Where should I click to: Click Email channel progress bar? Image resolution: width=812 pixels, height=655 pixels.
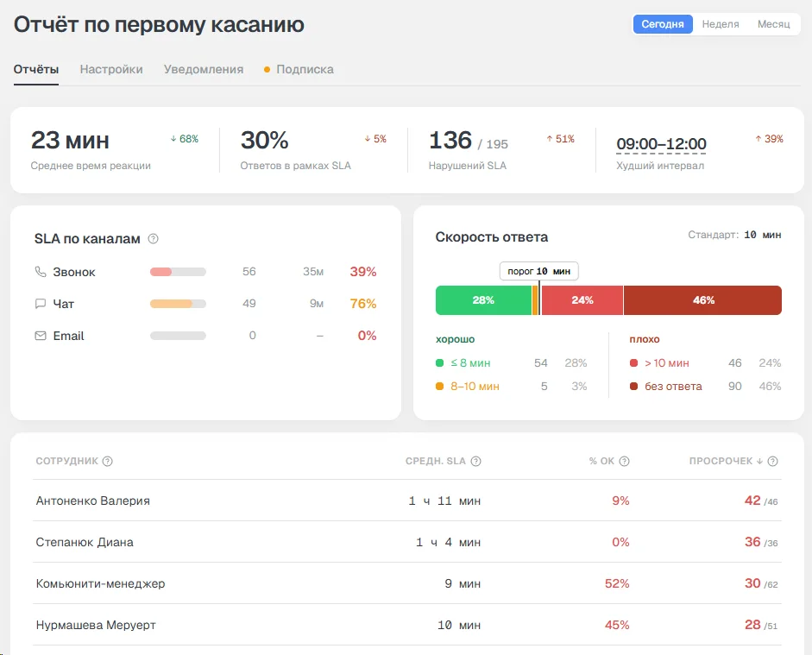tap(178, 336)
